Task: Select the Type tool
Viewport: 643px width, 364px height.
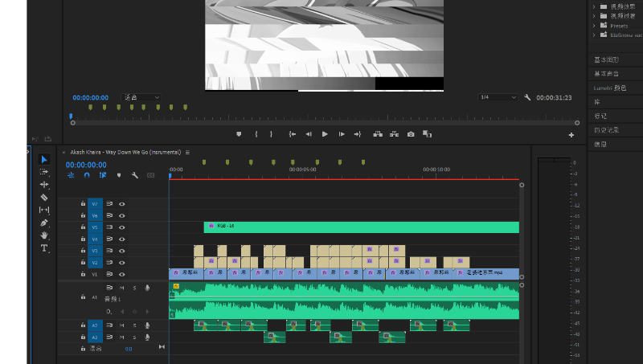Action: (x=44, y=248)
